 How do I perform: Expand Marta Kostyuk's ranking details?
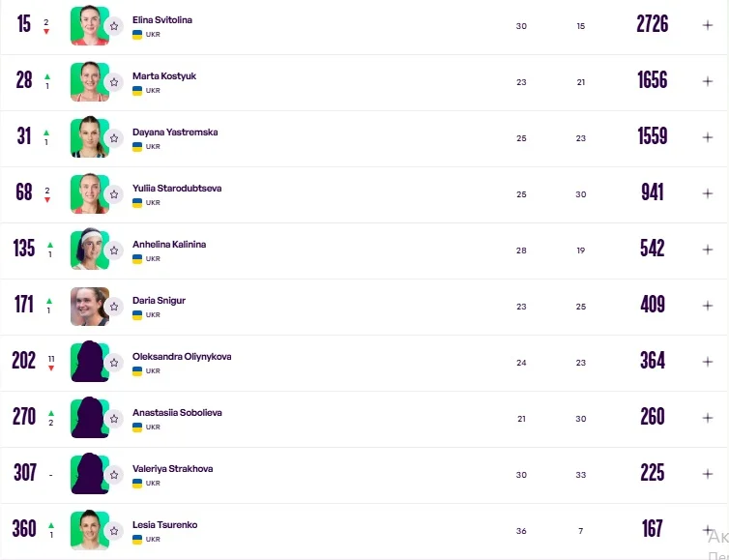[x=708, y=81]
